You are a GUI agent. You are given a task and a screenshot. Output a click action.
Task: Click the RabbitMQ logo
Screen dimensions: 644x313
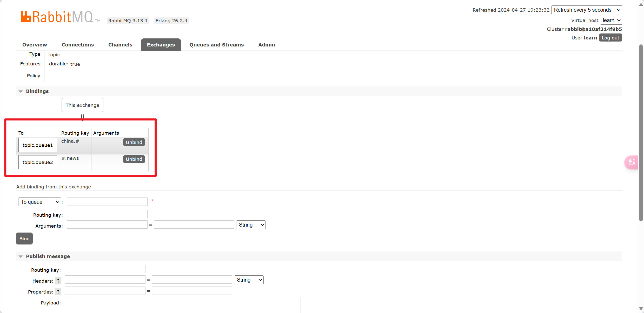(x=57, y=17)
